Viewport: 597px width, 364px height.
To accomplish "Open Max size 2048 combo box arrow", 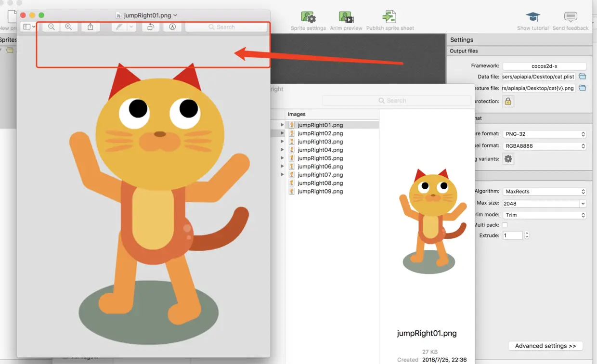I will click(x=583, y=204).
